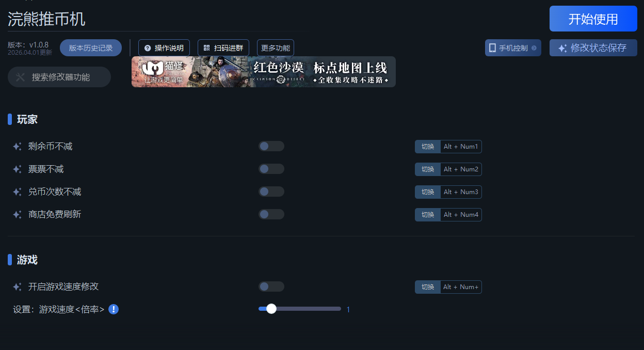Enable the 剩余币不减 toggle switch

tap(271, 147)
